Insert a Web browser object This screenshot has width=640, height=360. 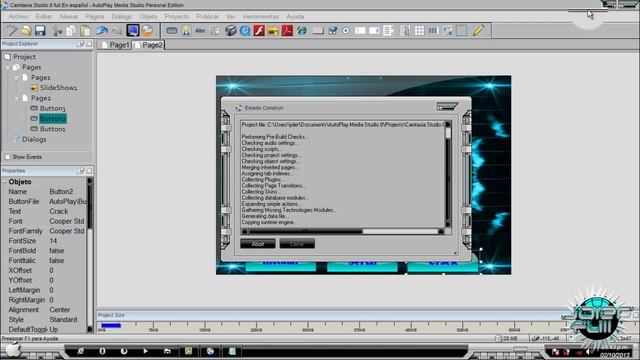click(302, 31)
